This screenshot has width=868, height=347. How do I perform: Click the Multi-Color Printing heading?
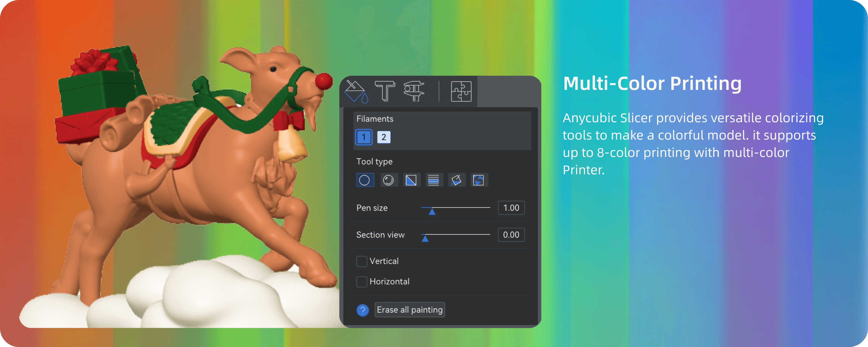click(x=652, y=84)
